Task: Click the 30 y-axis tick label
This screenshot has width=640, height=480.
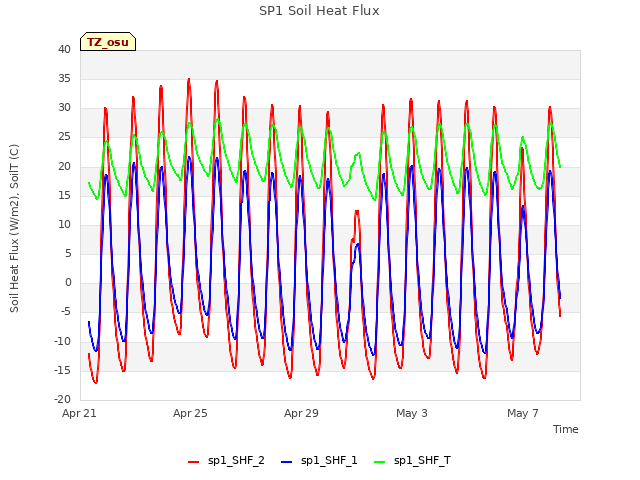Action: click(x=64, y=108)
